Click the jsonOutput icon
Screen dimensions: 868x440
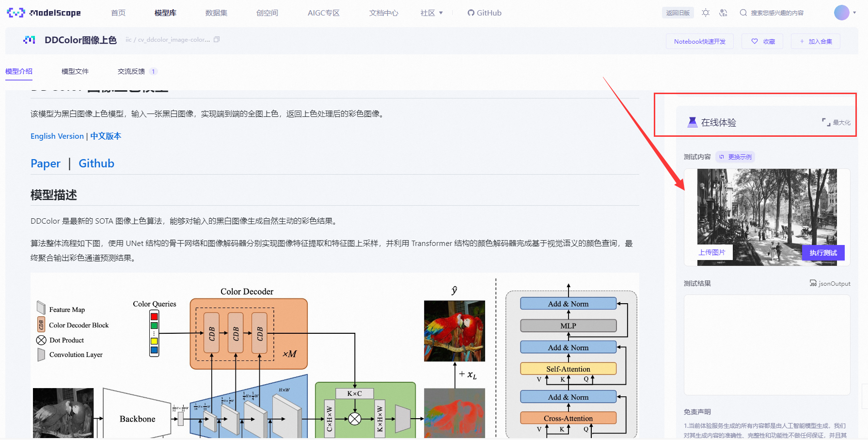pyautogui.click(x=813, y=283)
